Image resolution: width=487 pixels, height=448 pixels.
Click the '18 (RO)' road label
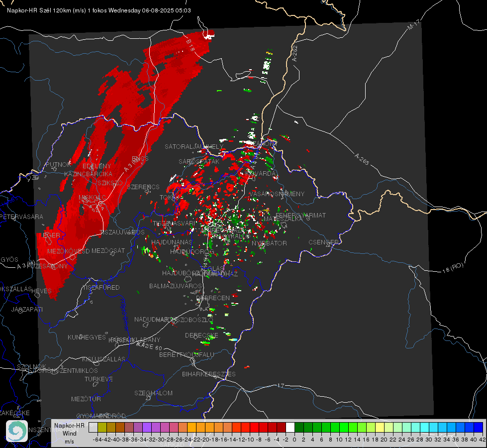point(453,268)
